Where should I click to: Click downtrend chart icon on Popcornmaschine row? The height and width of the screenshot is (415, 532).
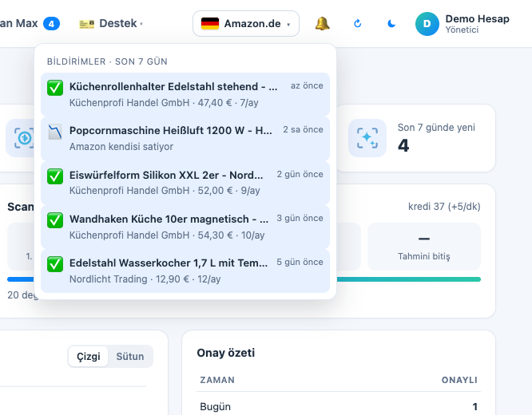55,132
